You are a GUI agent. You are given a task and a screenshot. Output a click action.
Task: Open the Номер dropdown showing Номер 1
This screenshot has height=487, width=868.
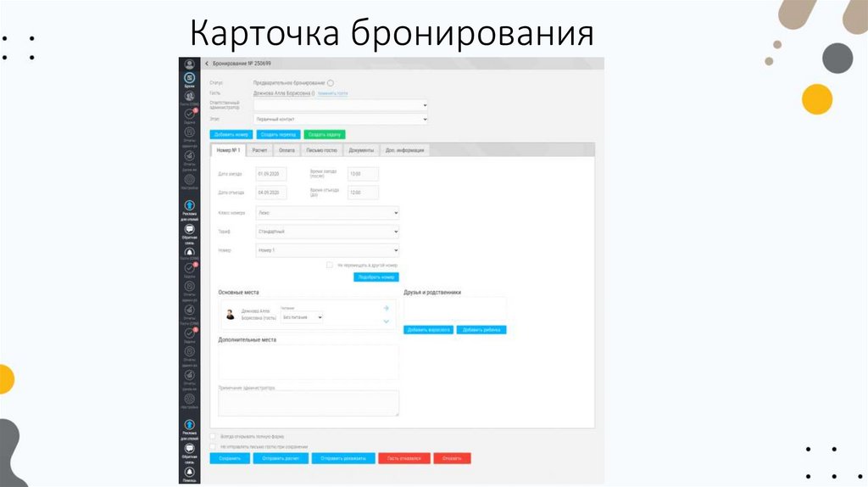[x=327, y=250]
